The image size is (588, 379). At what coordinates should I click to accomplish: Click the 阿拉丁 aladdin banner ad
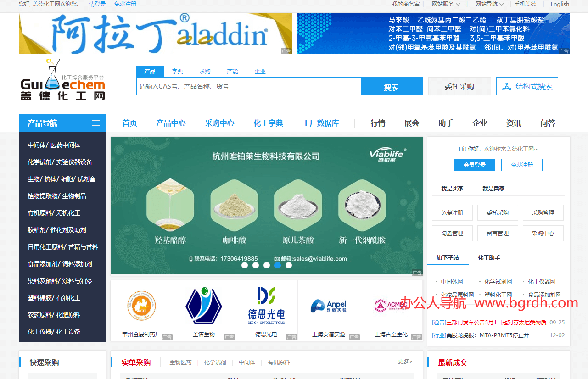[155, 33]
